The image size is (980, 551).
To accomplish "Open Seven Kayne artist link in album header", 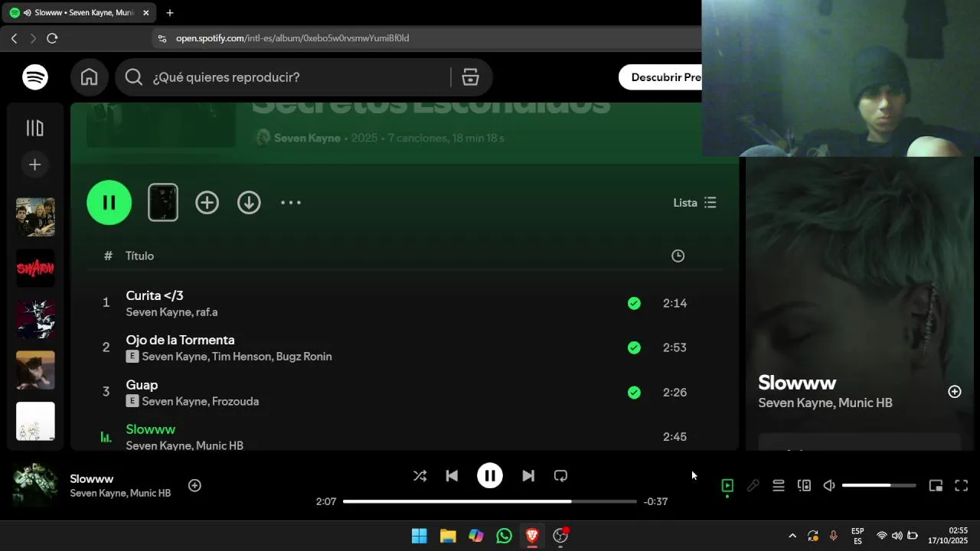I will tap(307, 139).
